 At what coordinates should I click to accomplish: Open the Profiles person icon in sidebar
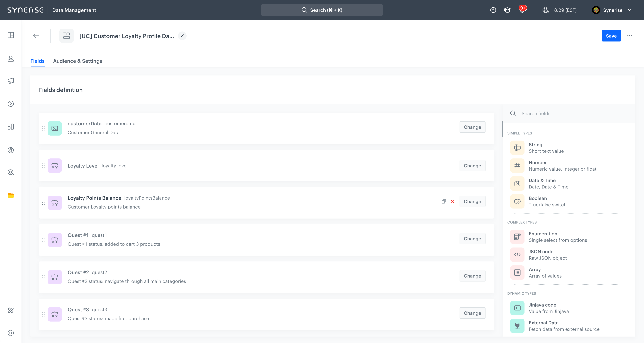click(x=11, y=59)
